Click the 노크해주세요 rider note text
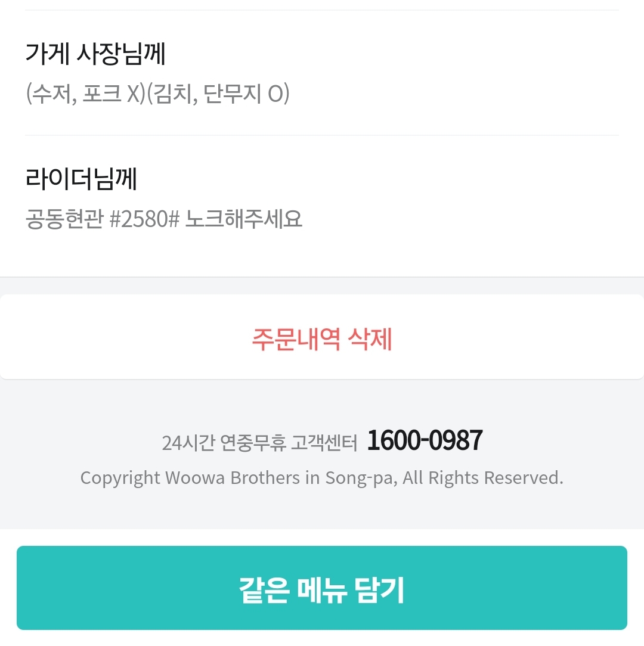Screen dimensions: 644x646 click(244, 219)
